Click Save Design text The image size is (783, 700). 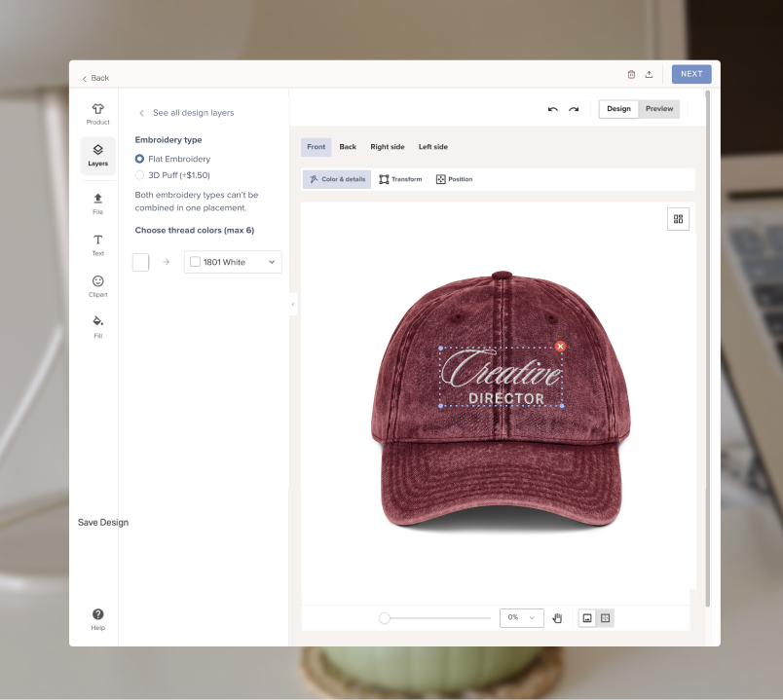click(x=103, y=522)
